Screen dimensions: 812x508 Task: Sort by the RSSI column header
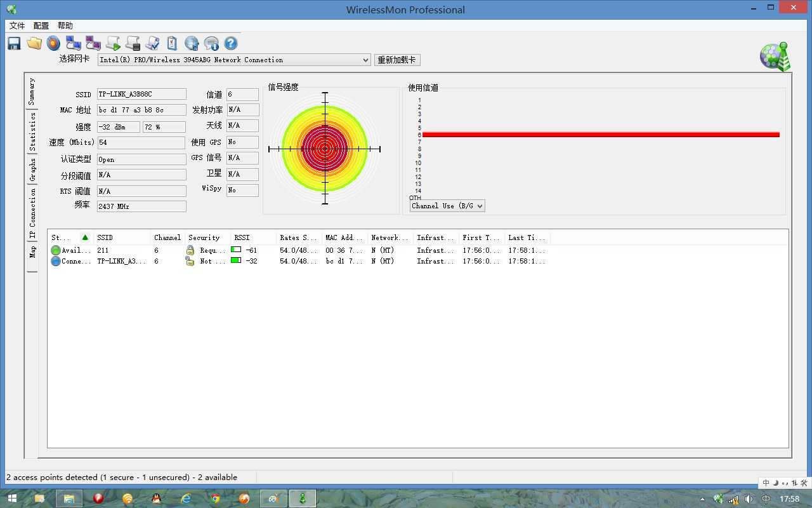pos(253,237)
